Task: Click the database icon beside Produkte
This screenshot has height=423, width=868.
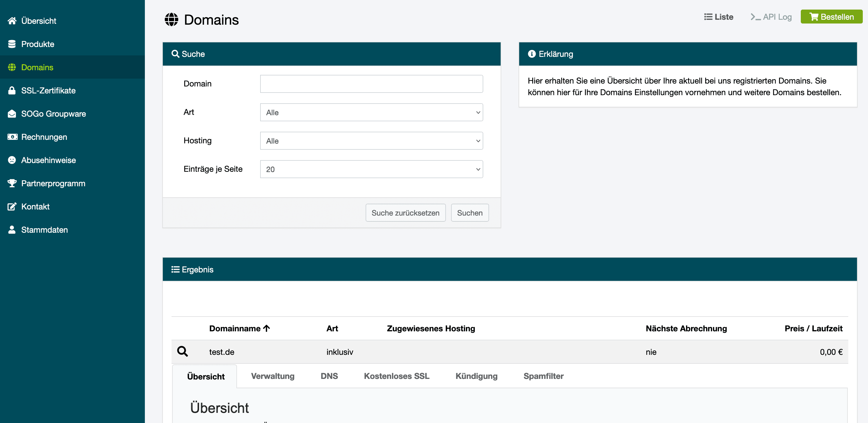Action: (x=12, y=44)
